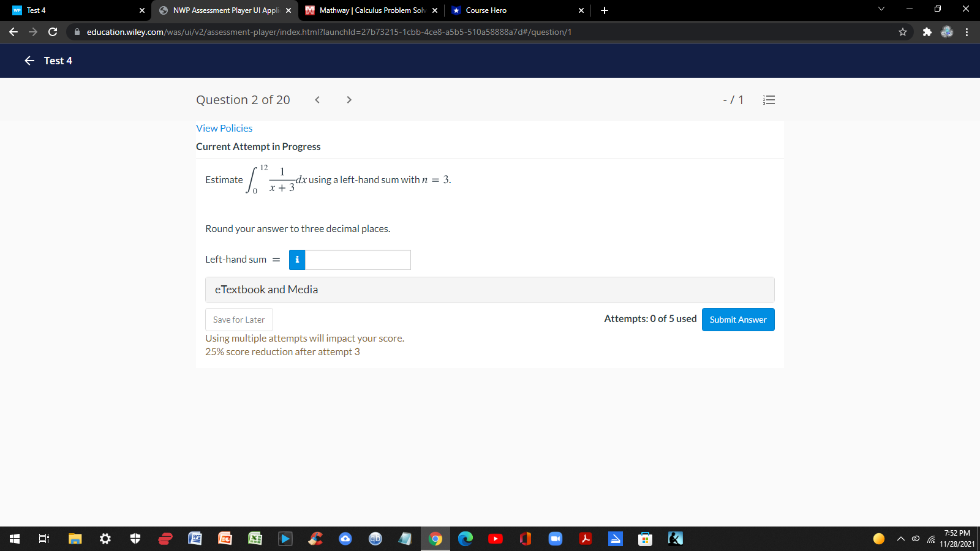Show hidden system tray icons
This screenshot has width=980, height=551.
tap(900, 539)
